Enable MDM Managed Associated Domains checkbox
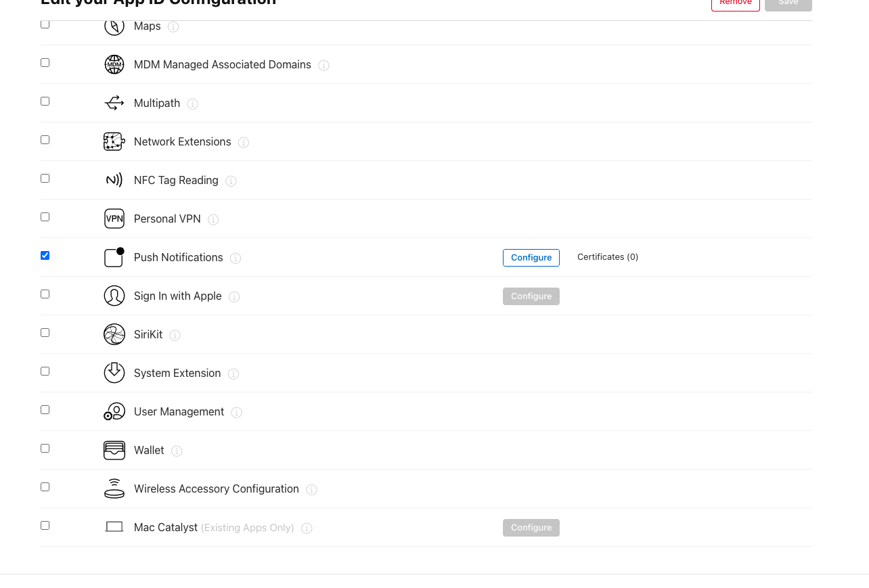The width and height of the screenshot is (869, 588). [x=45, y=62]
